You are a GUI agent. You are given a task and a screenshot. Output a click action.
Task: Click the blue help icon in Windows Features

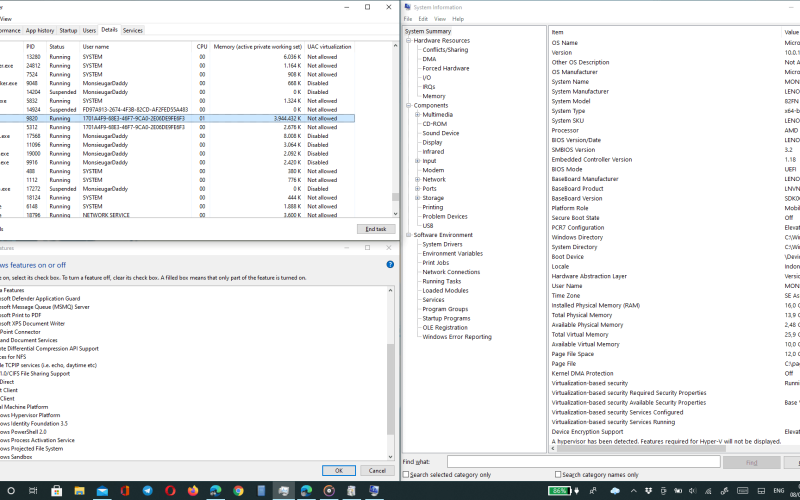390,264
